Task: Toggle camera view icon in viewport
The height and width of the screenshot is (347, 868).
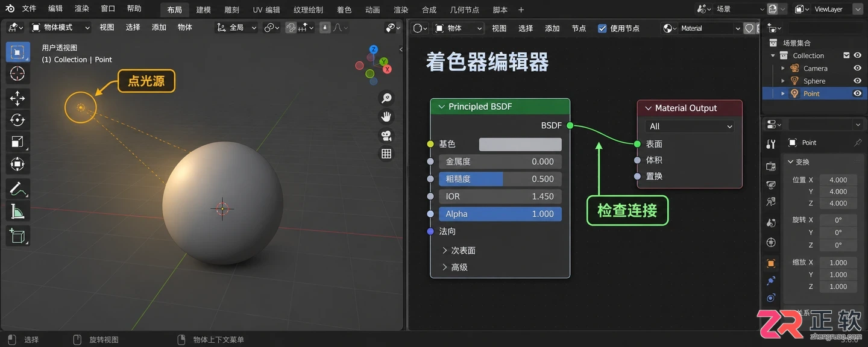Action: [386, 135]
